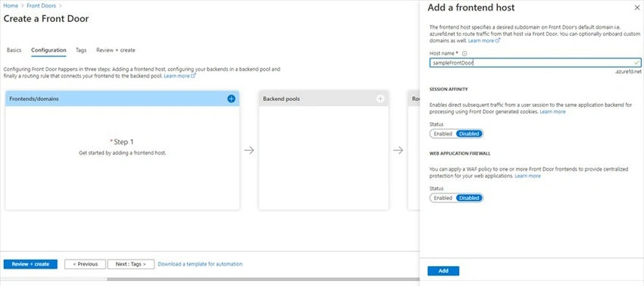Click the Backend pools panel header
Viewport: 644px width, 286px height.
tap(324, 99)
